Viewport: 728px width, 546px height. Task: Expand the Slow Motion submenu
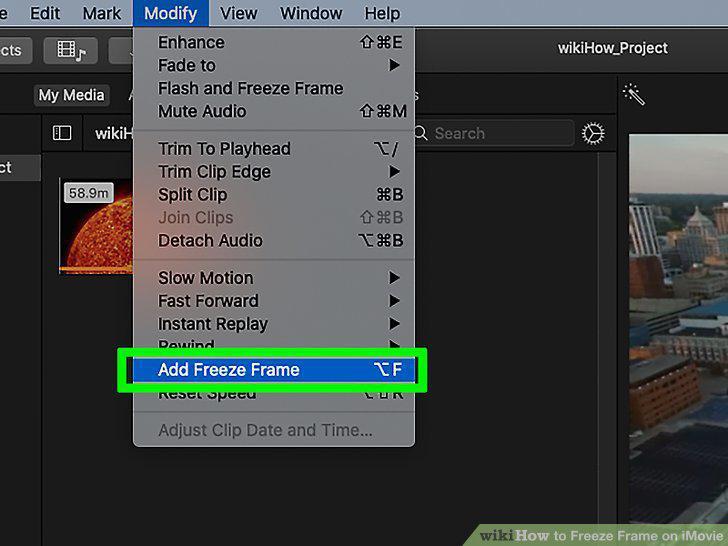coord(274,278)
